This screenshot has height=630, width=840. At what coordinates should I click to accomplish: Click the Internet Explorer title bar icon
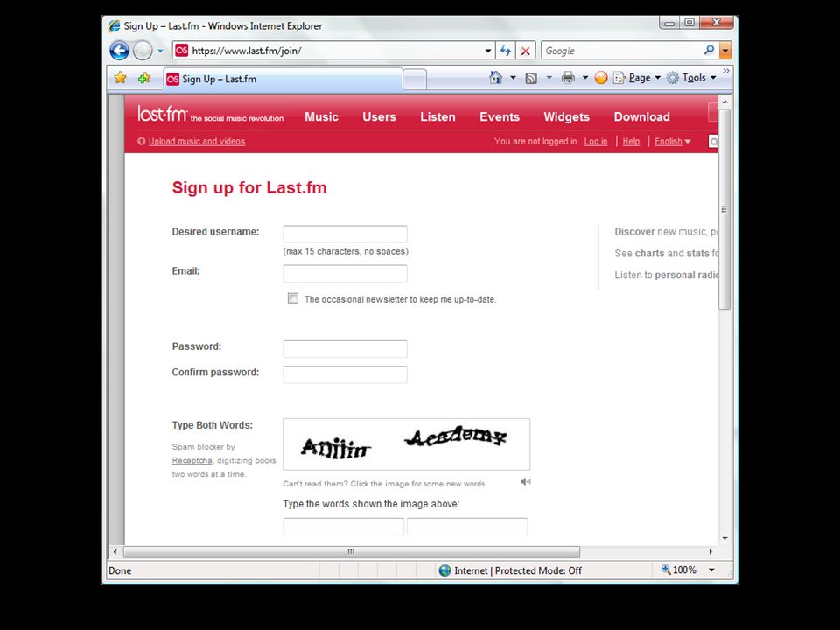(114, 25)
